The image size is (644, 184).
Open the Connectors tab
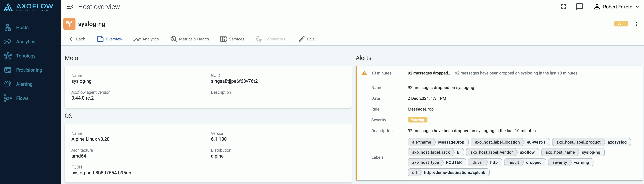pos(270,39)
